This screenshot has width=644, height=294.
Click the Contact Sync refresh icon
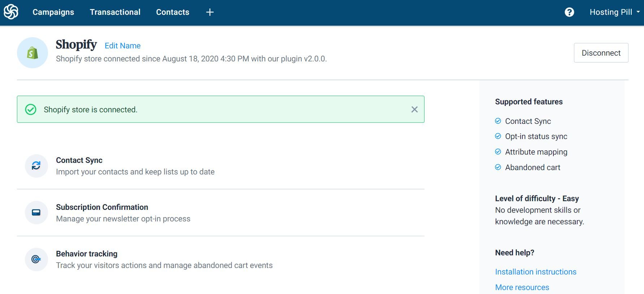36,166
